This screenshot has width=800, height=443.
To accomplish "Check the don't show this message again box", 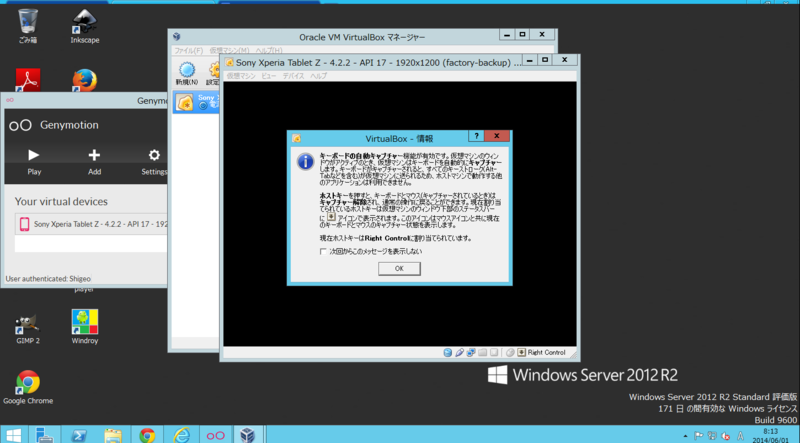I will 323,252.
